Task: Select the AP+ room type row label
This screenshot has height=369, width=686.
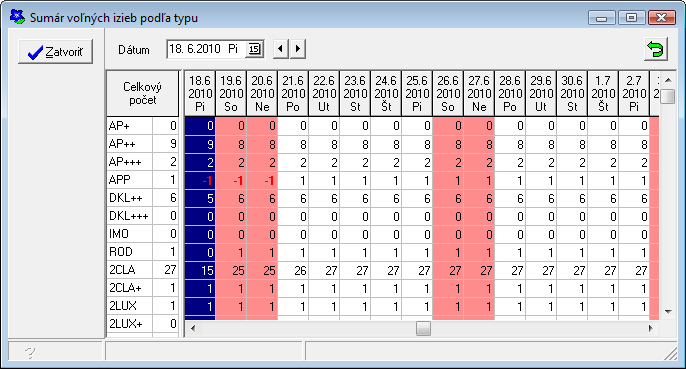Action: [130, 126]
